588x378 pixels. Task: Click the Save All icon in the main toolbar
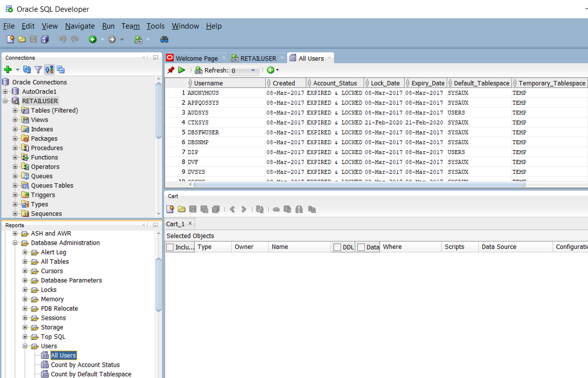tap(45, 39)
